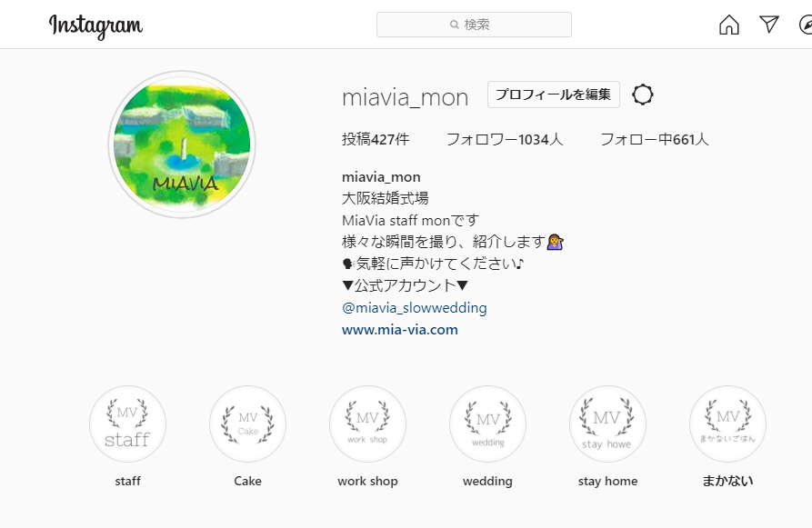Screen dimensions: 812x528
Task: Open the まかない highlight circle
Action: 727,424
